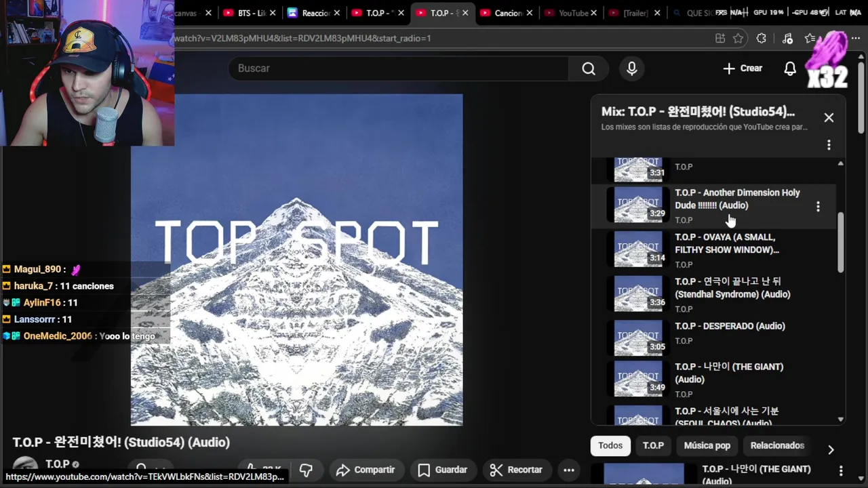Open the browser extensions puzzle icon
Screen dimensions: 868x488
762,39
